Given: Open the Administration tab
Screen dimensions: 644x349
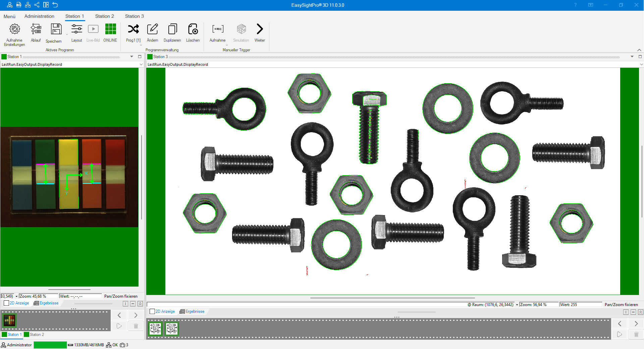Looking at the screenshot, I should pyautogui.click(x=39, y=16).
